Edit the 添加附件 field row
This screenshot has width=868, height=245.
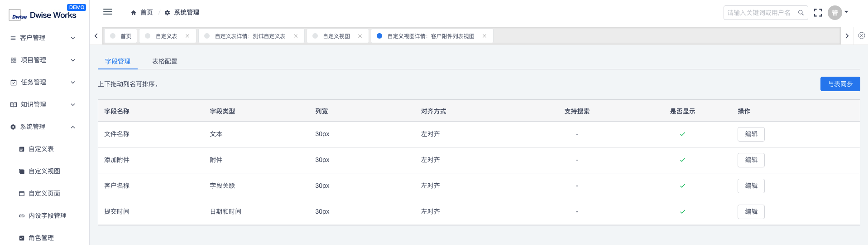(x=751, y=160)
